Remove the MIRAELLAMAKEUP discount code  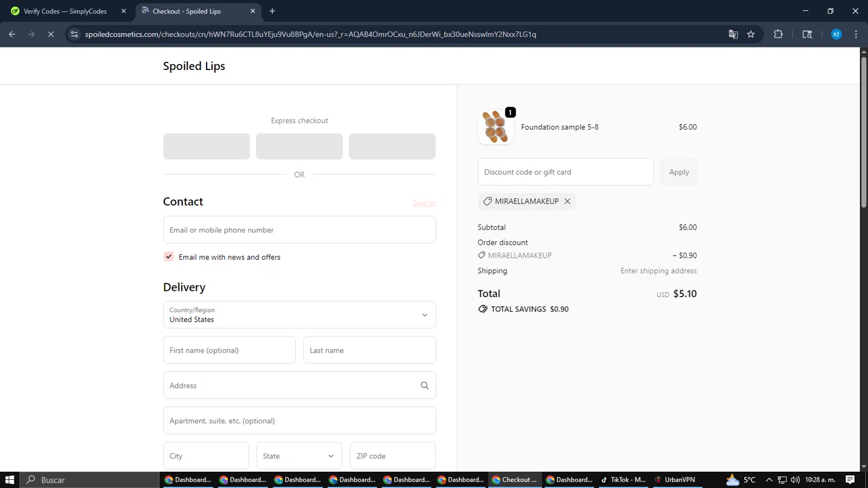click(x=568, y=201)
